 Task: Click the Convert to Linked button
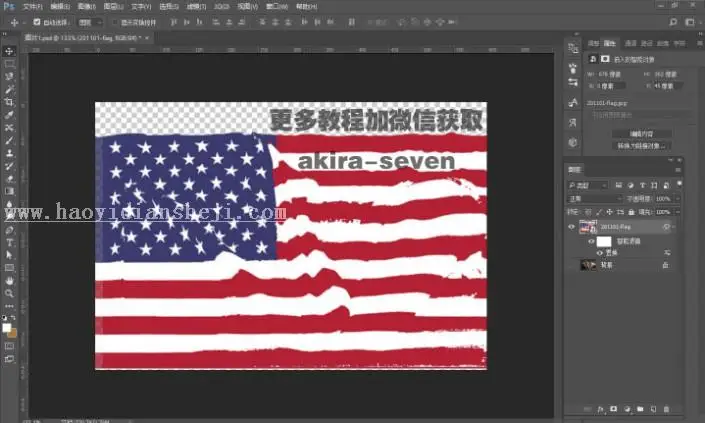tap(642, 146)
